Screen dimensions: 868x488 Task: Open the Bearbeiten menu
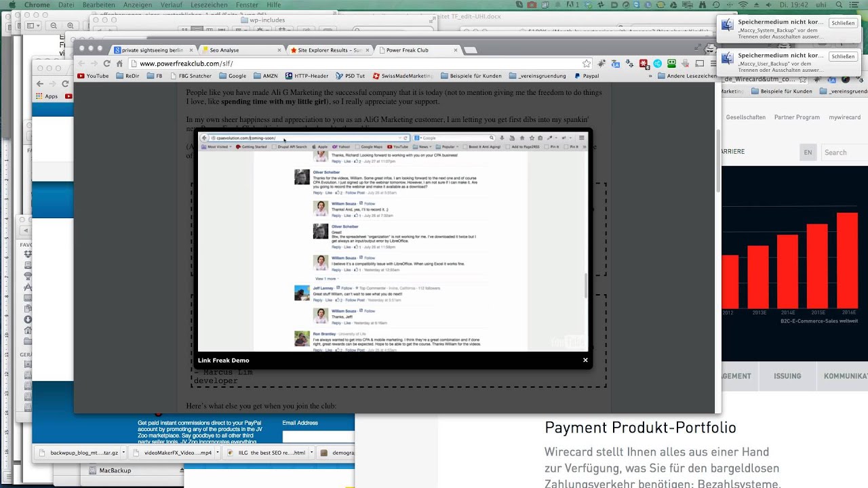click(98, 5)
